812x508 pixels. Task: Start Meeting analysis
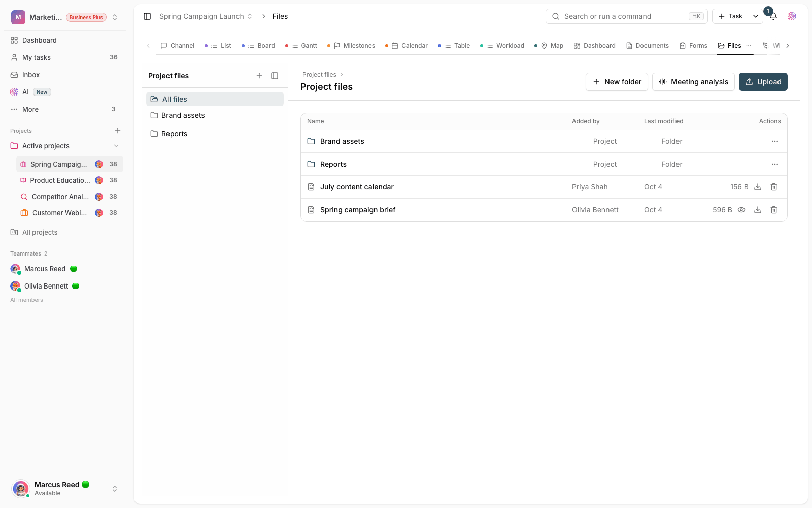point(693,82)
